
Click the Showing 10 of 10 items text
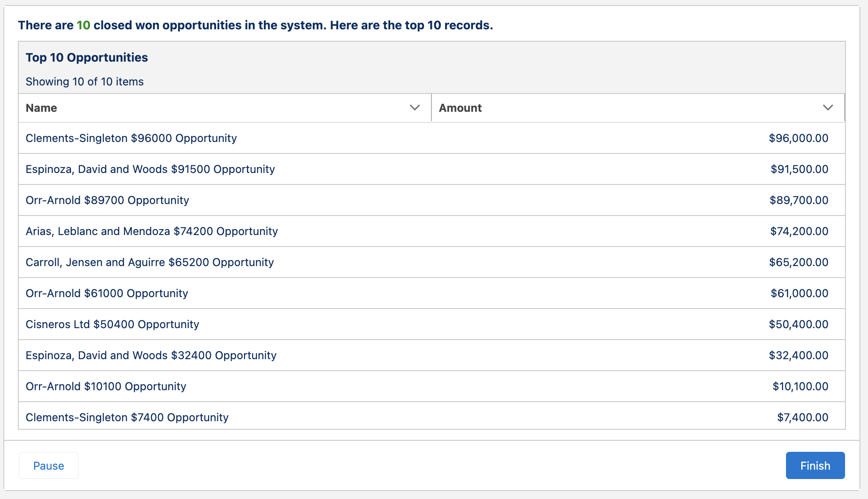click(84, 81)
